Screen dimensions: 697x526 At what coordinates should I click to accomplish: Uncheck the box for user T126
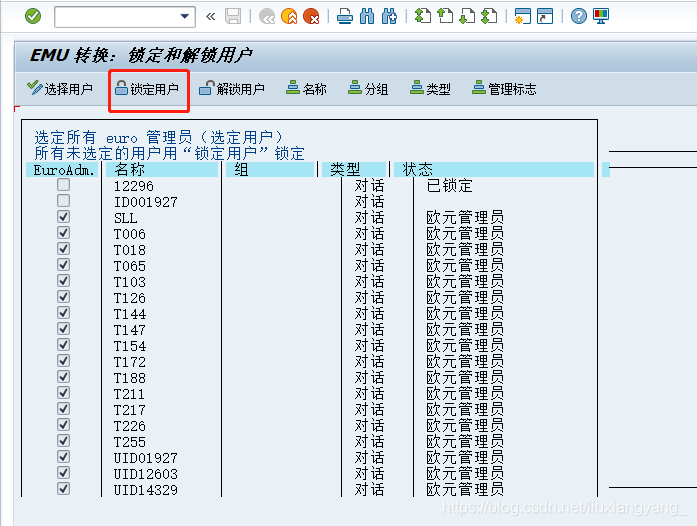64,297
